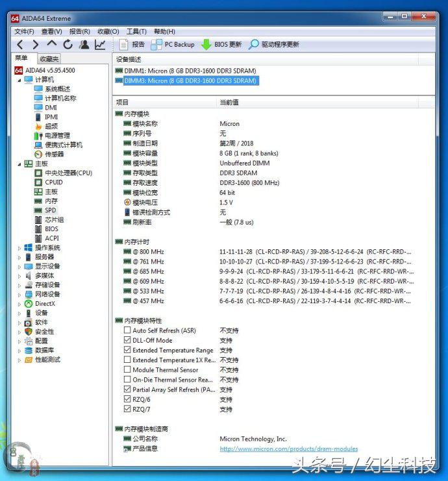Viewport: 448px width, 481px height.
Task: Open the 工具(T) menu
Action: [136, 32]
